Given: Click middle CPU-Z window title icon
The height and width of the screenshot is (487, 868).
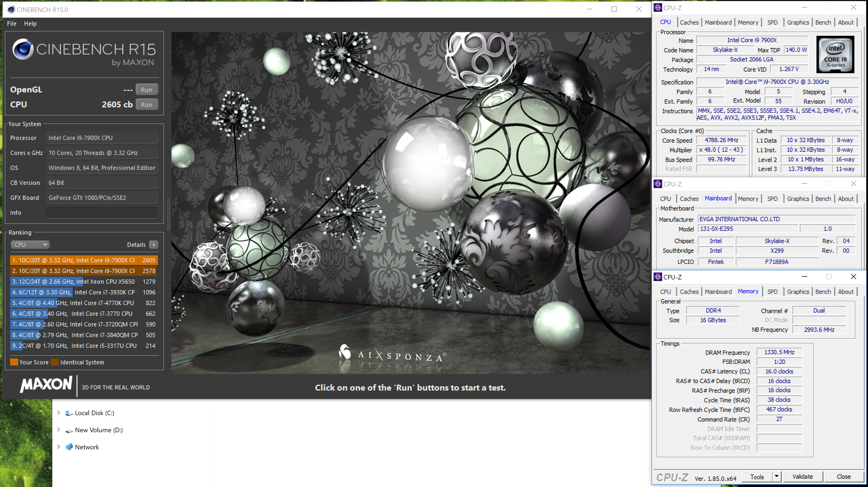Looking at the screenshot, I should click(x=658, y=184).
